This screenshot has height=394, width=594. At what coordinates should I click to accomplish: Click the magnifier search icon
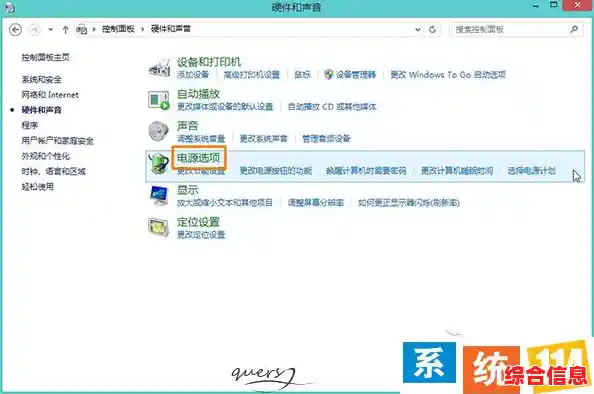[x=574, y=29]
